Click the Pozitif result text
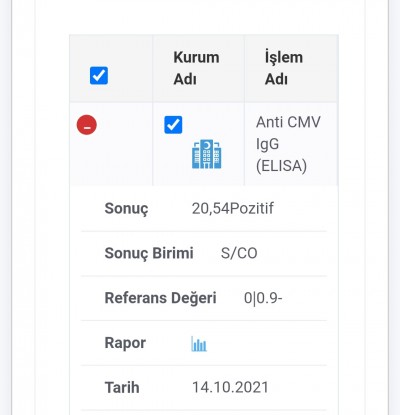Screen dimensions: 400x415 [252, 208]
